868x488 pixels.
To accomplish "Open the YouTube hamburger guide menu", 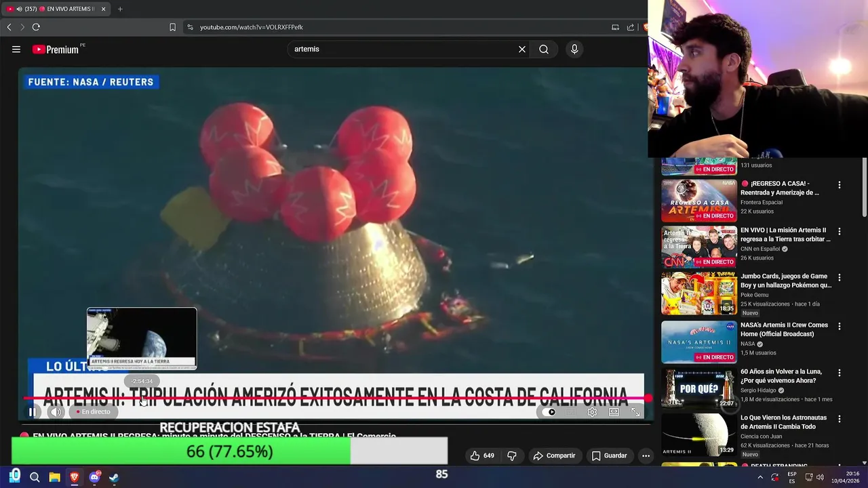I will point(16,49).
